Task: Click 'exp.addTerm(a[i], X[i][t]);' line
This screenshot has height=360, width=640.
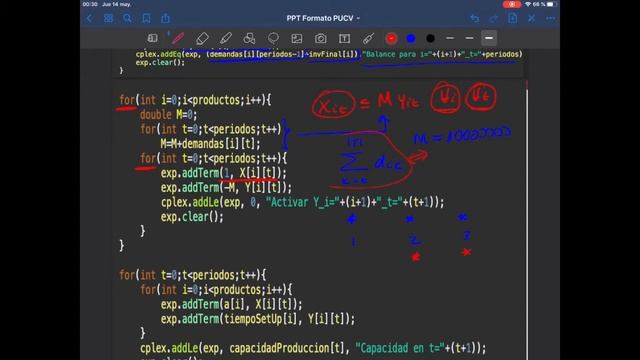Action: [x=231, y=304]
